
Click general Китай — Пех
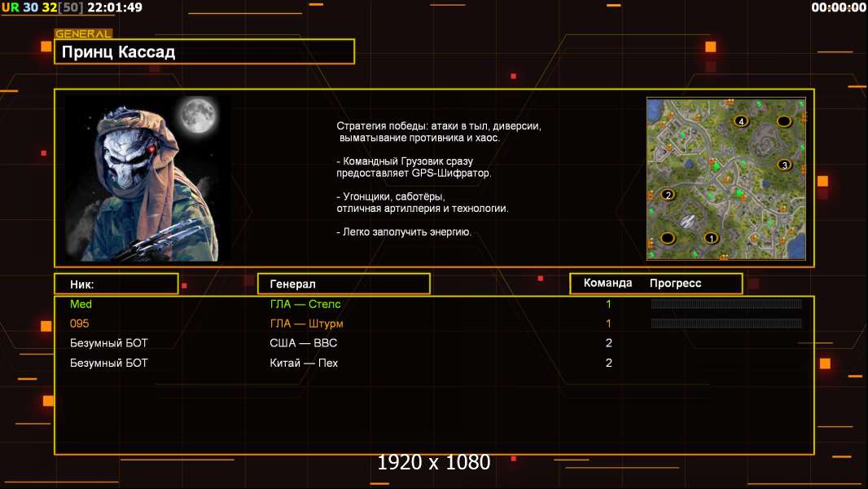point(304,363)
